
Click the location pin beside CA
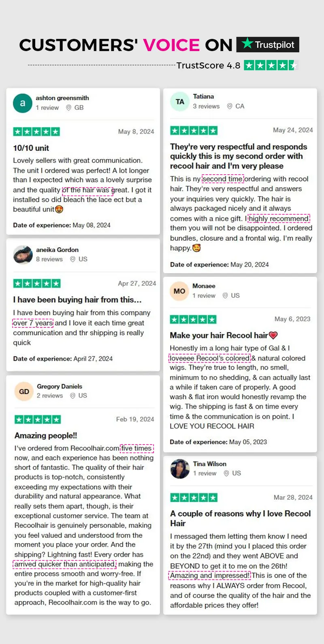[x=230, y=106]
